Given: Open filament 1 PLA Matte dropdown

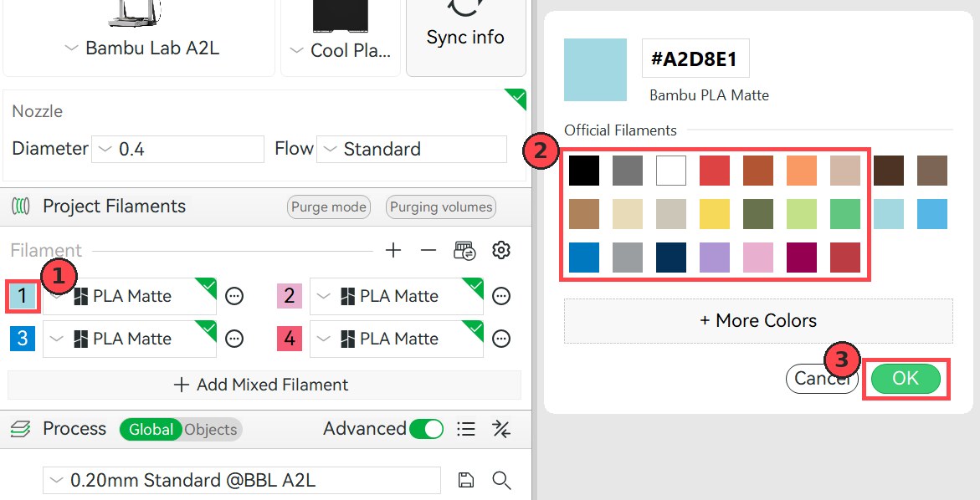Looking at the screenshot, I should pyautogui.click(x=130, y=296).
